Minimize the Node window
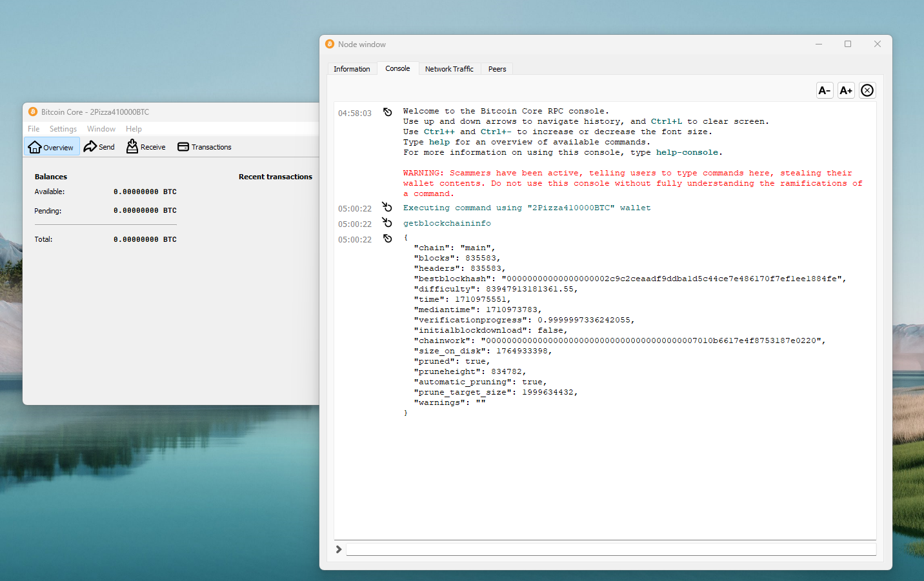Viewport: 924px width, 581px height. point(819,44)
